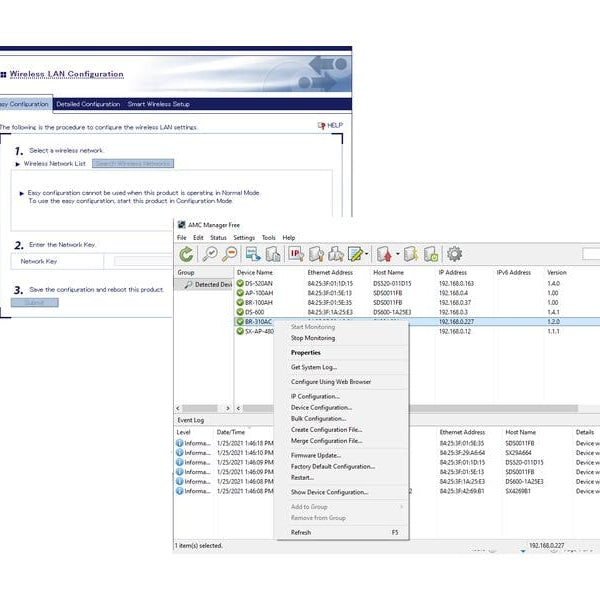Click the Stop Monitoring magnifier-minus icon
The width and height of the screenshot is (600, 600).
(230, 254)
